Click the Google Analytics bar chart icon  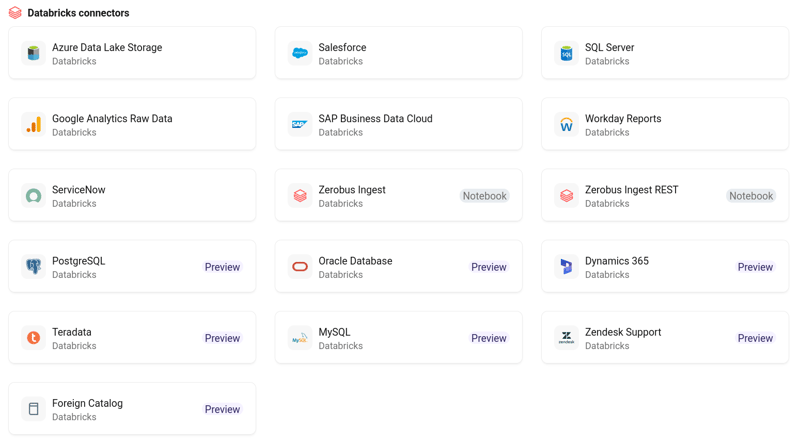34,125
